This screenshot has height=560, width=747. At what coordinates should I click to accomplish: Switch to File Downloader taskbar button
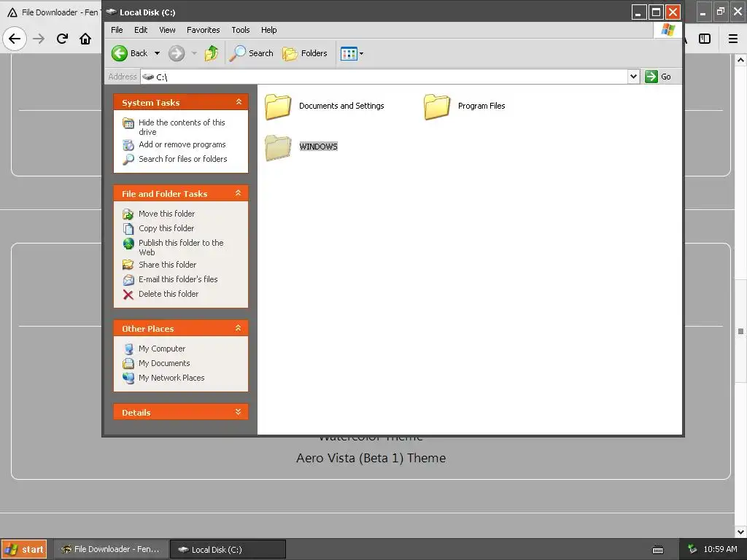111,549
